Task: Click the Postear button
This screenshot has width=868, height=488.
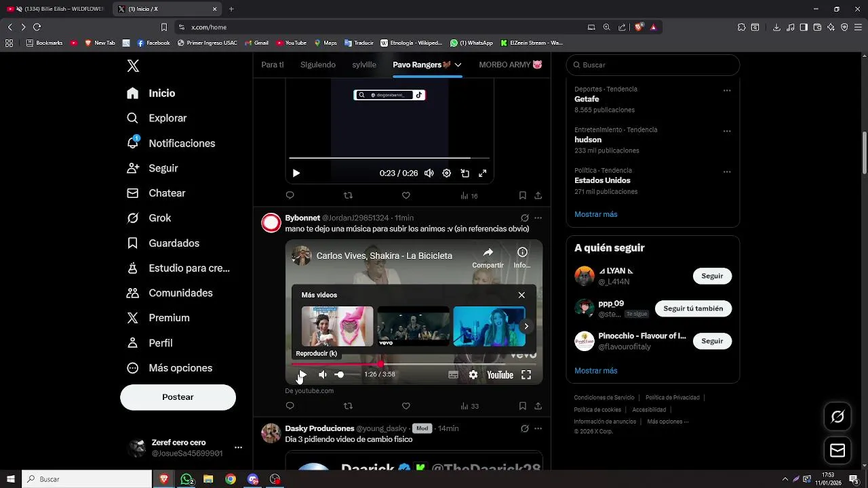Action: [178, 397]
